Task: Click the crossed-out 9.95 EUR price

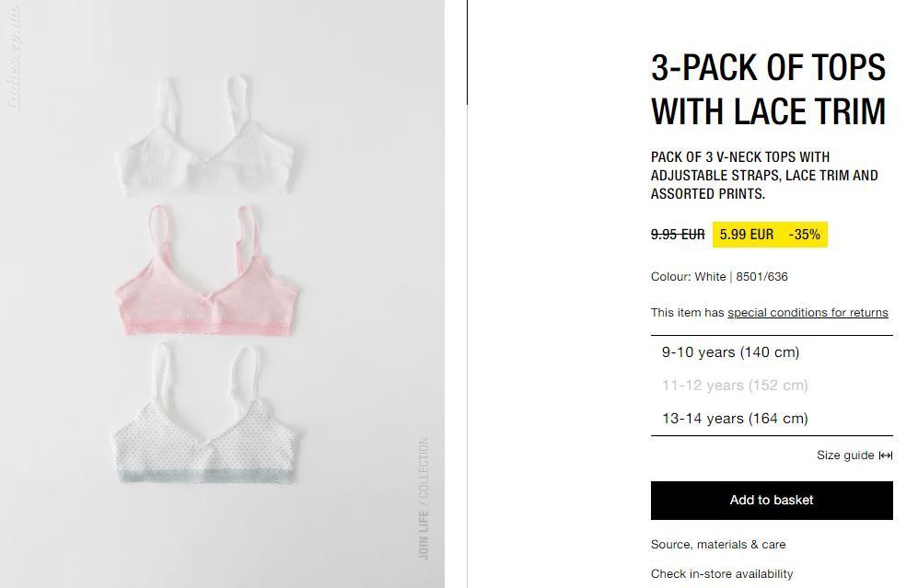Action: [678, 235]
